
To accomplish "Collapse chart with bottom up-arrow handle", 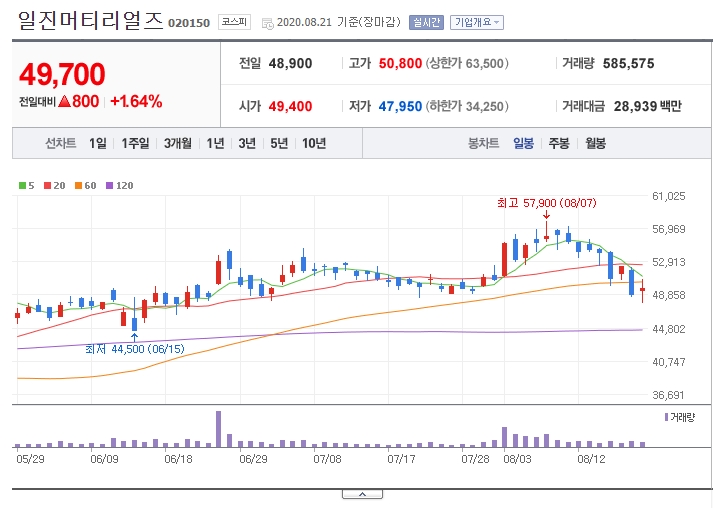I will tap(362, 494).
